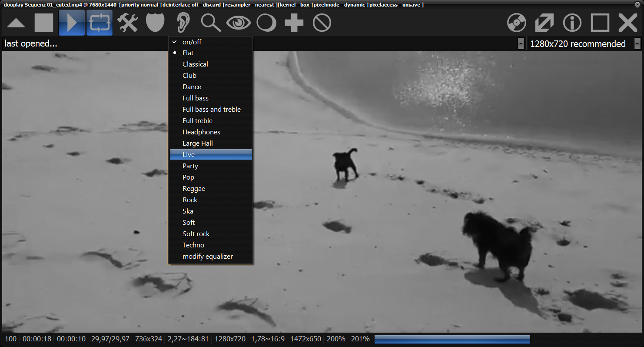
Task: Open the modify equalizer option
Action: pos(208,257)
